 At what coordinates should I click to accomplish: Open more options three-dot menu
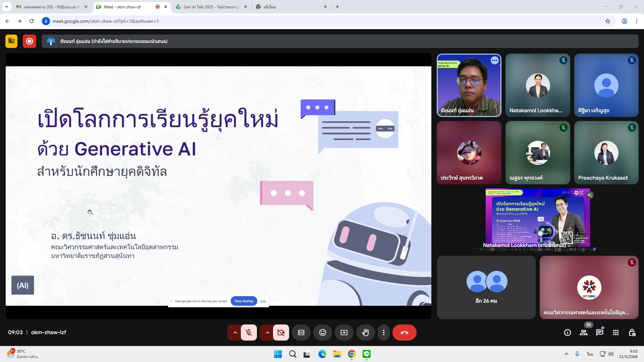(383, 333)
